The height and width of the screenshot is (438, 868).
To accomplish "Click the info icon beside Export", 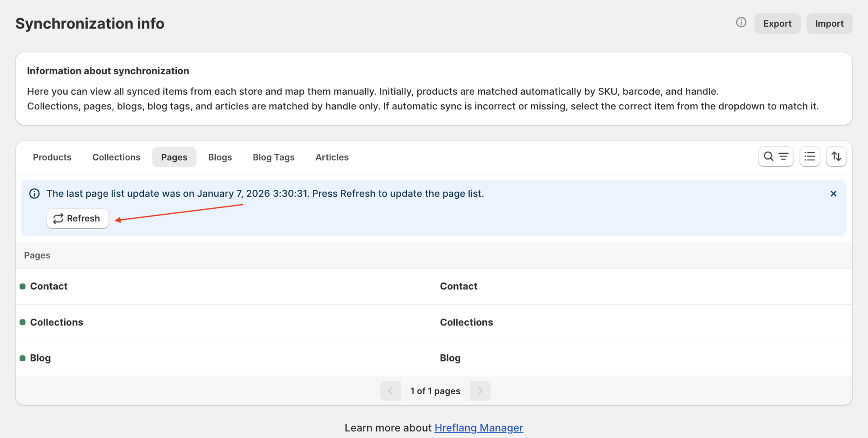I will tap(741, 23).
